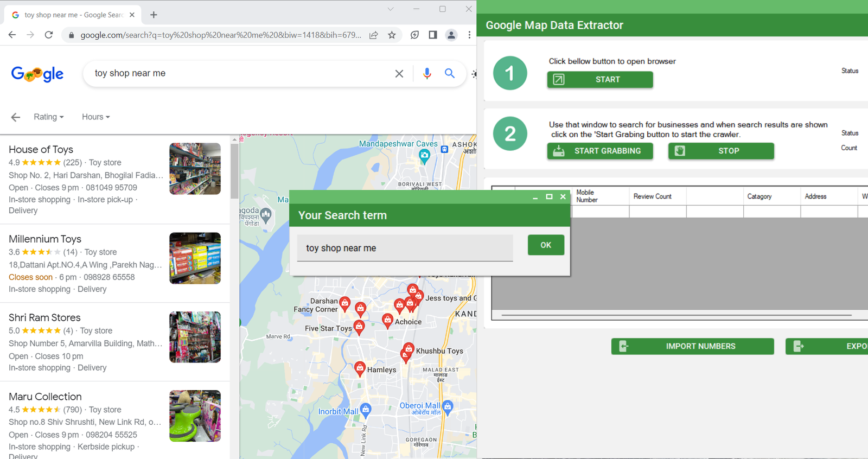This screenshot has height=459, width=868.
Task: Open House of Toys store thumbnail
Action: point(195,169)
